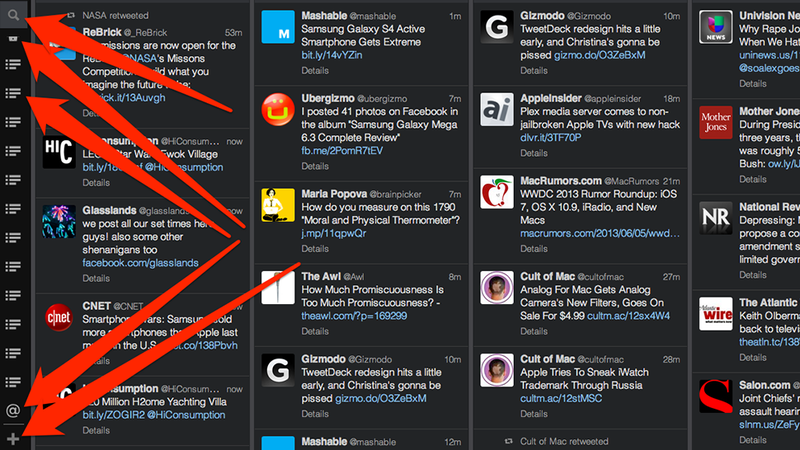Open dlvr.it/3TF70P link from AppleInsider
Viewport: 800px width, 450px height.
(551, 138)
